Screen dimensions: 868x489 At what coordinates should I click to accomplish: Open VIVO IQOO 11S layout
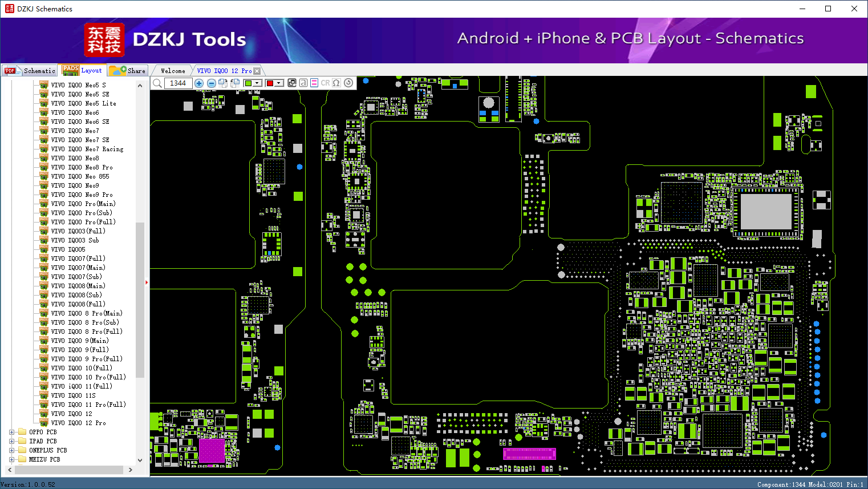tap(73, 395)
